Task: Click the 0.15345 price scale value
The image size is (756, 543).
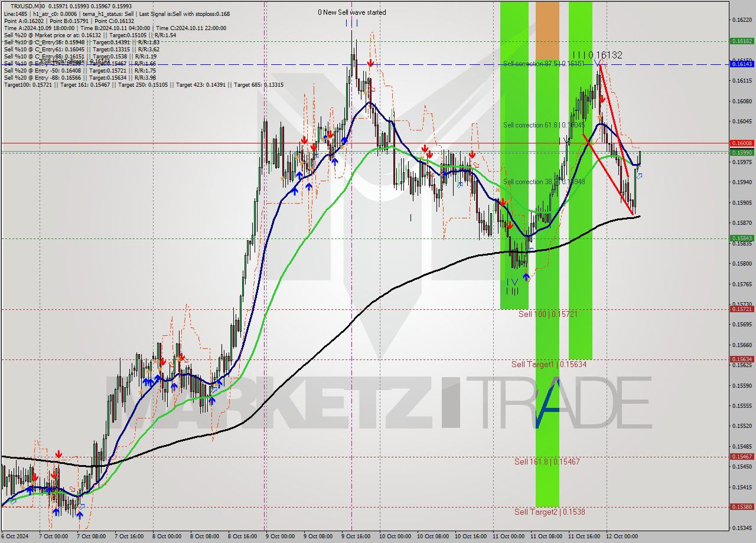Action: 742,528
